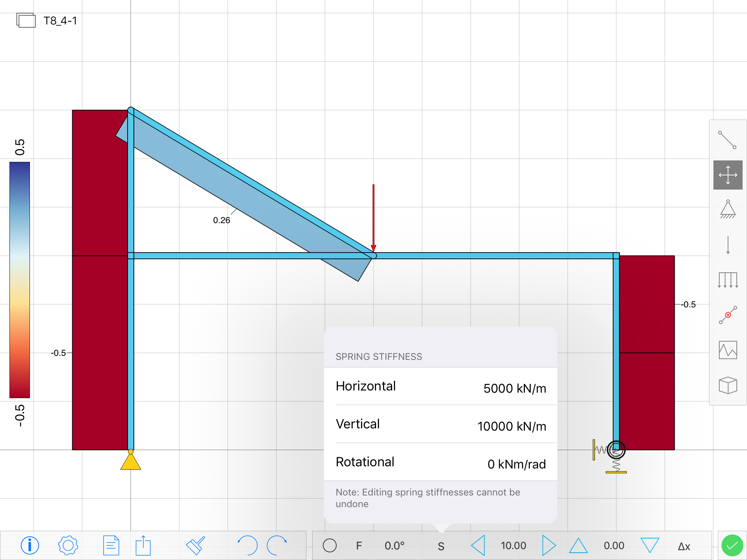Screen dimensions: 747x560
Task: Edit Horizontal spring stiffness row
Action: [x=440, y=387]
